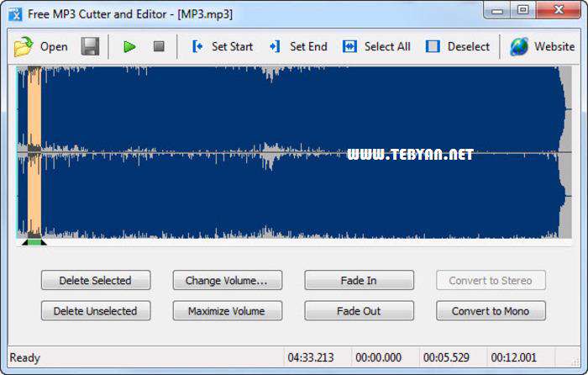Click the 00:00.000 position value in the status bar
This screenshot has height=375, width=588.
[378, 357]
